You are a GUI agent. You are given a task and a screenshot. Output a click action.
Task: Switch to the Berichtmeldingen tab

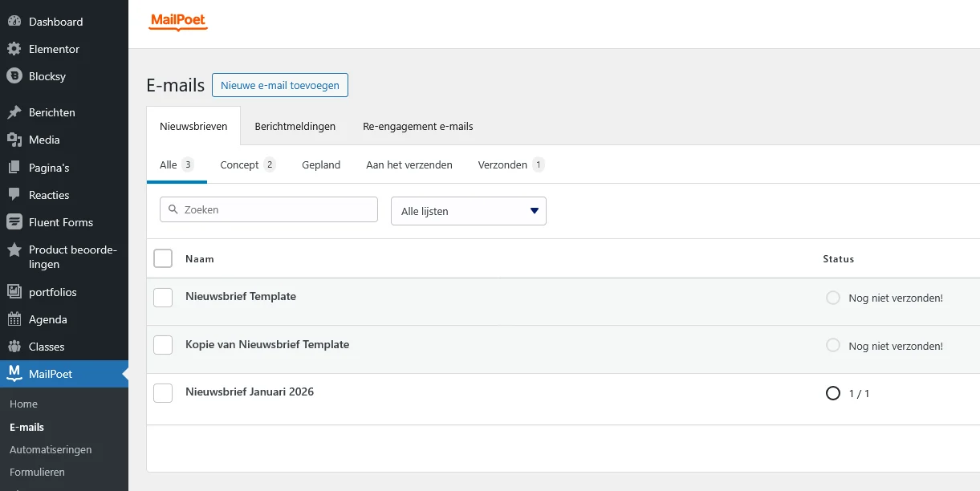coord(295,126)
